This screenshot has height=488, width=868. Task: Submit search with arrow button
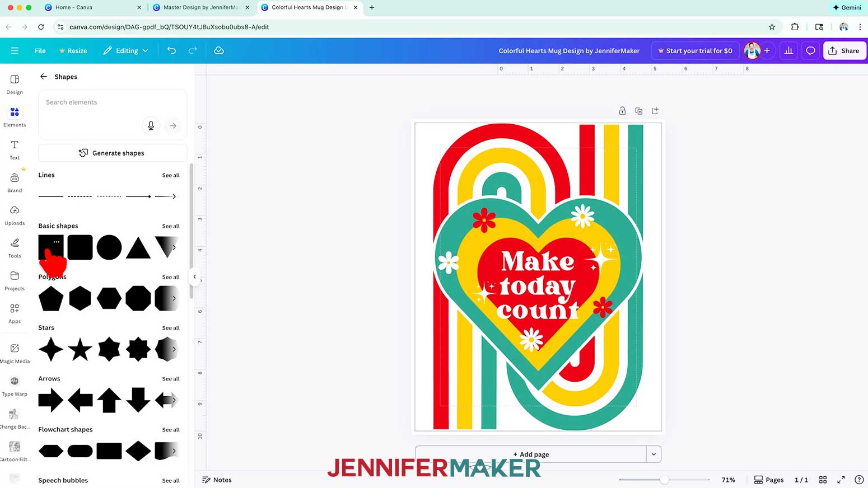tap(173, 125)
